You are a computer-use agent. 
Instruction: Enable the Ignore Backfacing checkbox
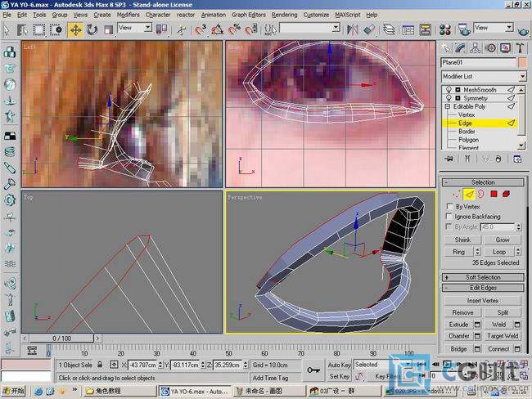coord(449,217)
